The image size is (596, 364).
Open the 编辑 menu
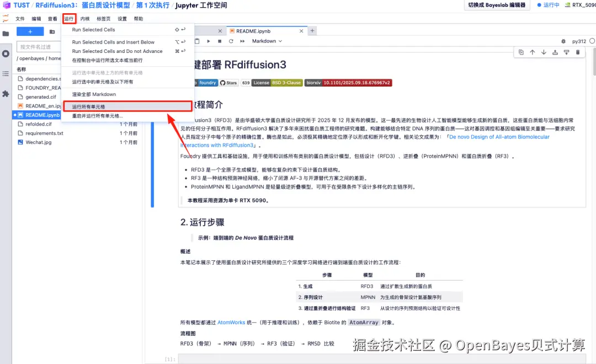click(x=36, y=19)
